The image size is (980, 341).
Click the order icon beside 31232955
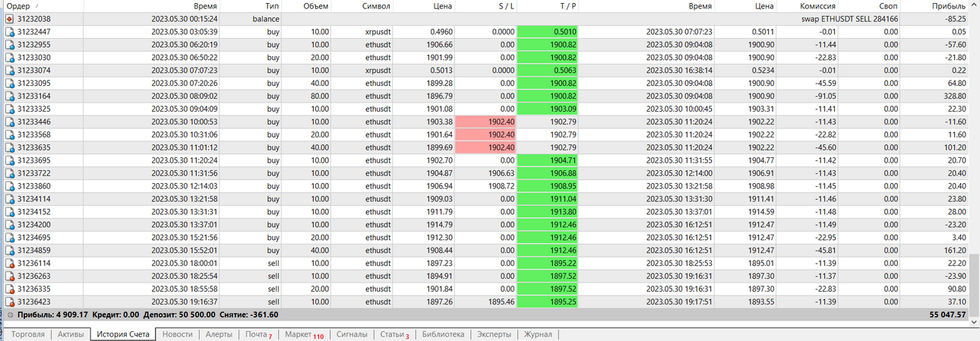click(x=9, y=45)
